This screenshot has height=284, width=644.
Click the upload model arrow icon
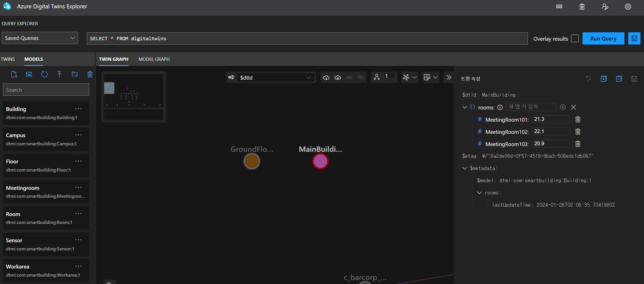click(59, 74)
